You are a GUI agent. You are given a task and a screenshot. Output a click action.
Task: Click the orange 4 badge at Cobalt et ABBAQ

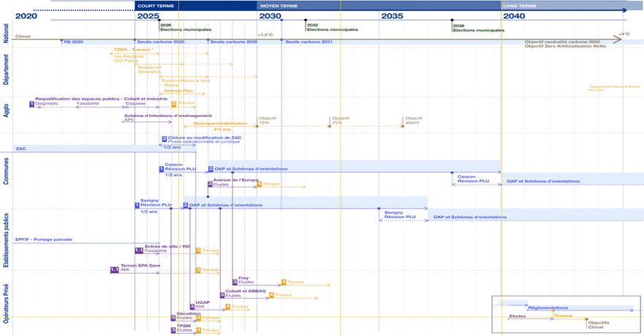pos(271,295)
